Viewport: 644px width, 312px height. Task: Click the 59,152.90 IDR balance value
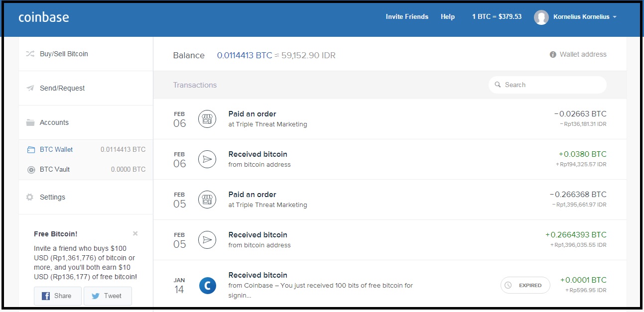308,55
